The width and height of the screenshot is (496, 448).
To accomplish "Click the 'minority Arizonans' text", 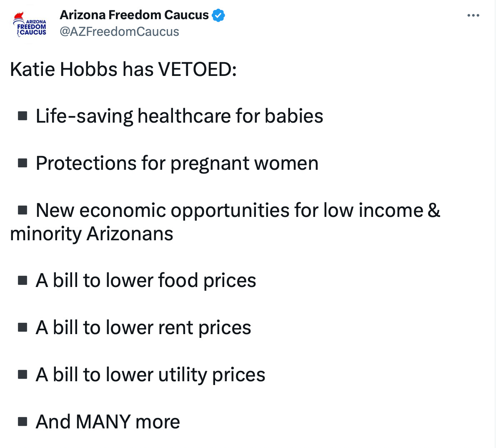I will click(91, 234).
